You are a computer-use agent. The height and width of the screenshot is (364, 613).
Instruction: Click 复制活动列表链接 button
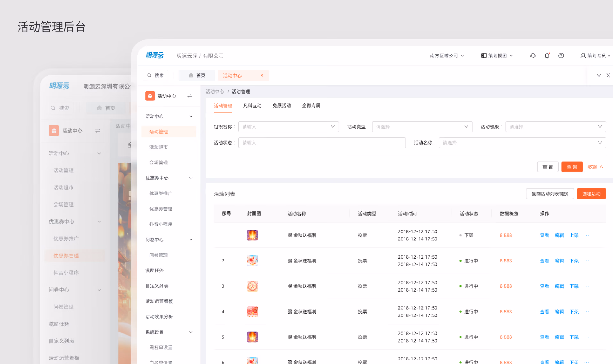point(550,194)
